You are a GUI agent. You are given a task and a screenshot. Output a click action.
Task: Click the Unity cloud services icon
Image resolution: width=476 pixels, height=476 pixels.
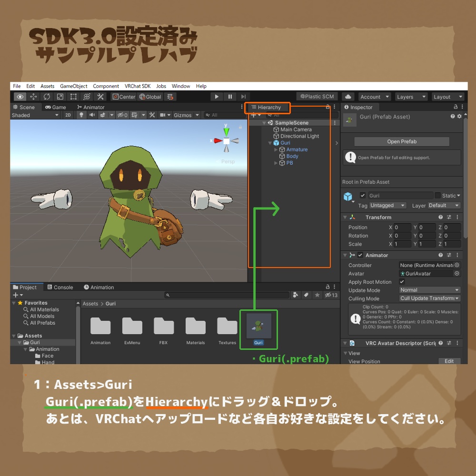(347, 96)
